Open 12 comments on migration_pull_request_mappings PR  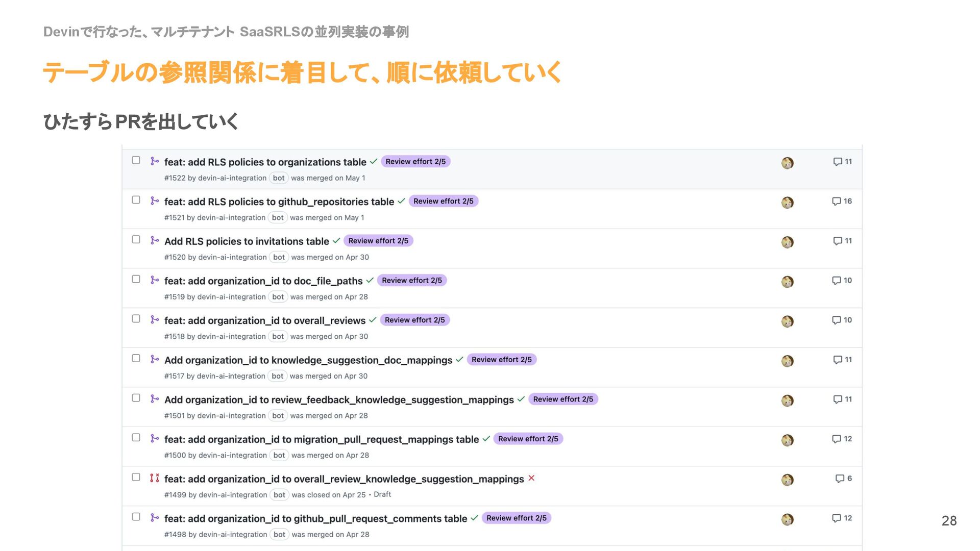coord(842,439)
